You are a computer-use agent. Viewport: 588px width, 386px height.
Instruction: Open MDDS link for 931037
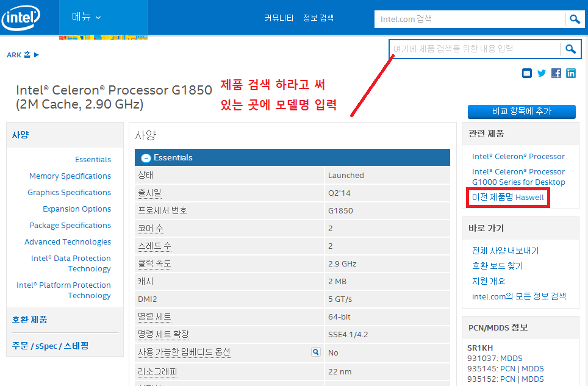[x=511, y=359]
